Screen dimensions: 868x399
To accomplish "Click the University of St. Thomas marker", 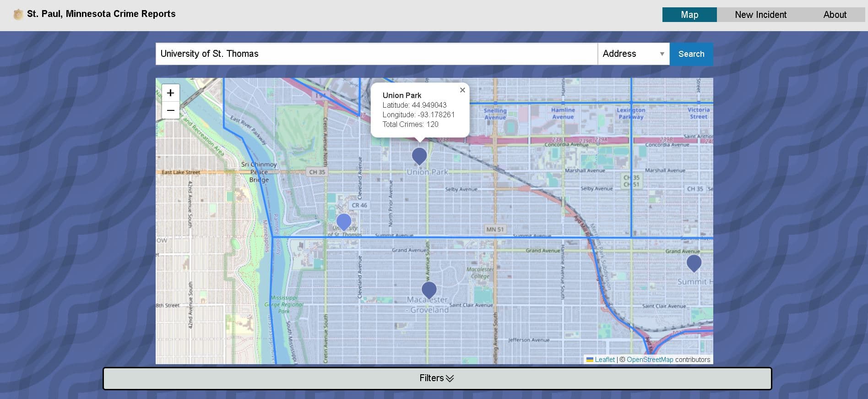I will point(343,221).
